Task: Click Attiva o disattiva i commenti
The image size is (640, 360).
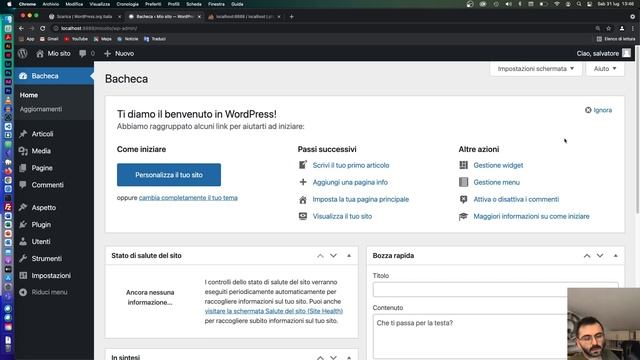Action: (x=516, y=199)
